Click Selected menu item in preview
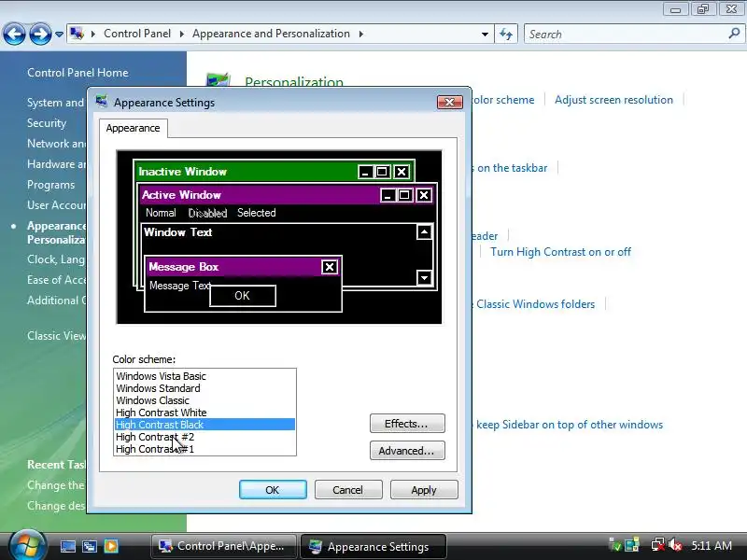The image size is (747, 560). (257, 213)
